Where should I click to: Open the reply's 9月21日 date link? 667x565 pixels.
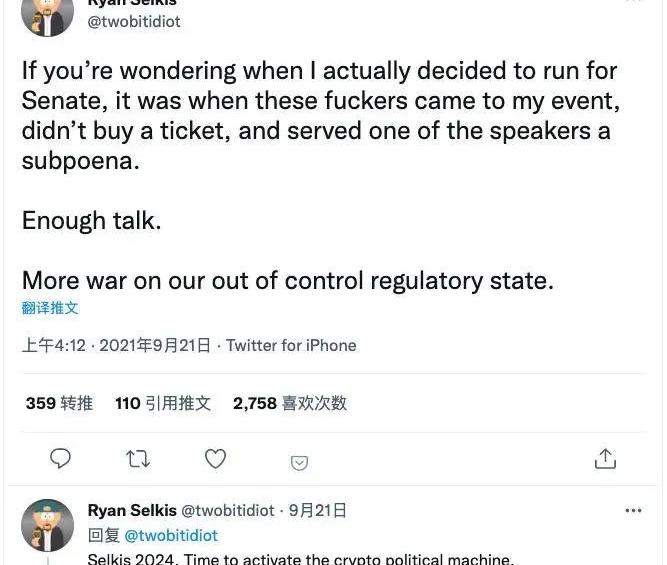pyautogui.click(x=318, y=510)
